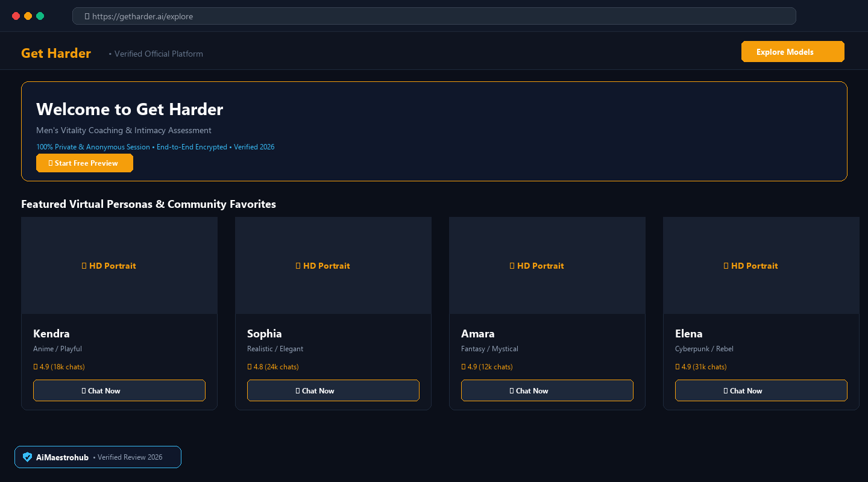Click the Fantasy / Mystical style label
868x482 pixels.
(489, 349)
